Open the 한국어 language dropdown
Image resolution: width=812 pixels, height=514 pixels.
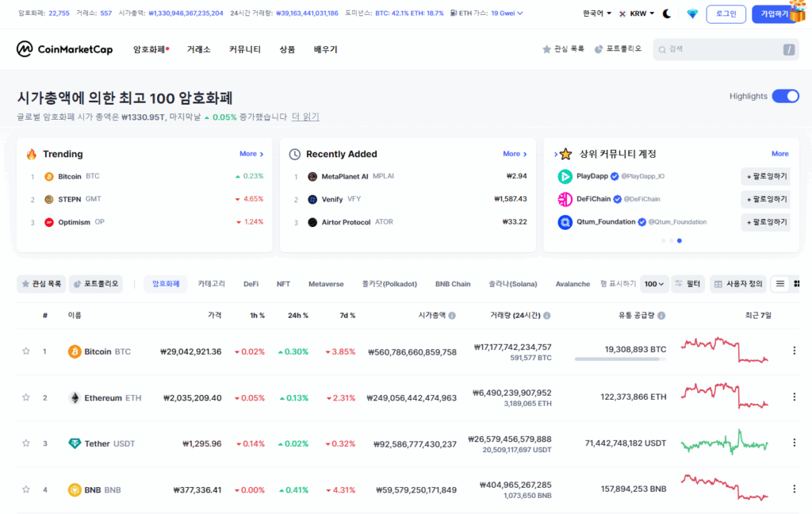pyautogui.click(x=596, y=13)
